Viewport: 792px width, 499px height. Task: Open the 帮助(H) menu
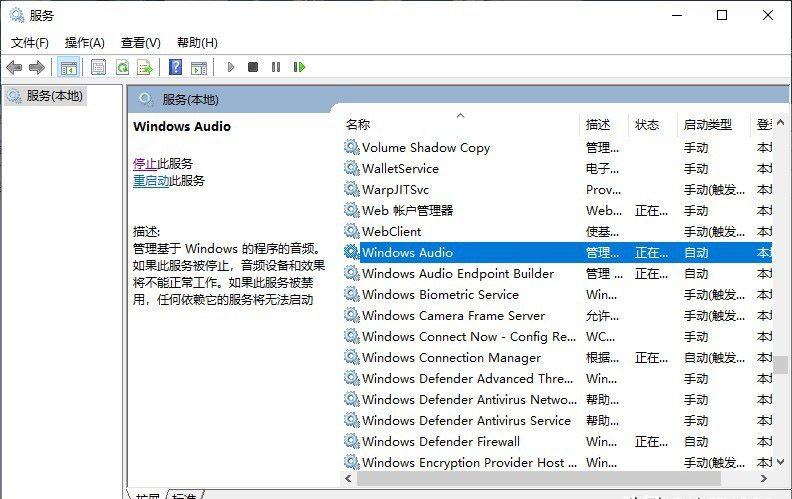click(197, 43)
